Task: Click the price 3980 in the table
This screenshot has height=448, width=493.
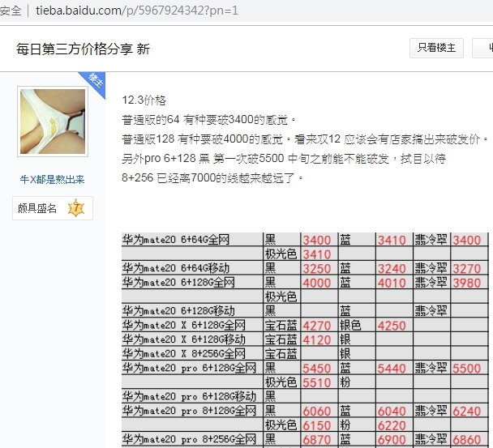Action: click(467, 283)
